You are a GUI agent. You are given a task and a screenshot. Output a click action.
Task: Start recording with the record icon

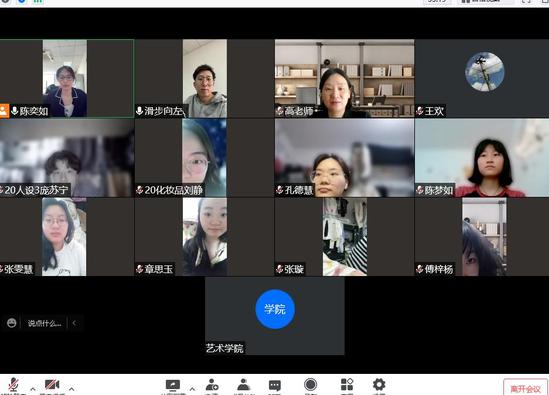pyautogui.click(x=310, y=384)
